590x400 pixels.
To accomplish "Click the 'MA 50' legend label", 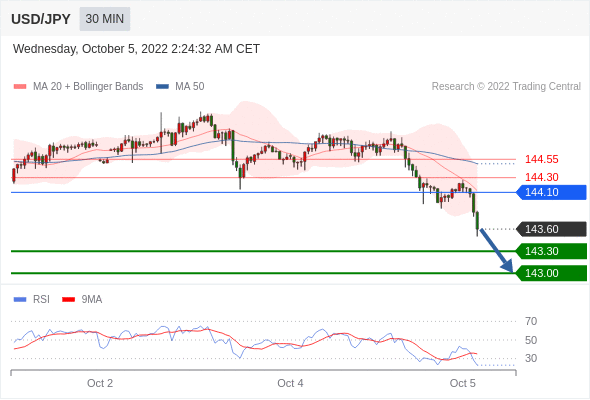I will [190, 87].
